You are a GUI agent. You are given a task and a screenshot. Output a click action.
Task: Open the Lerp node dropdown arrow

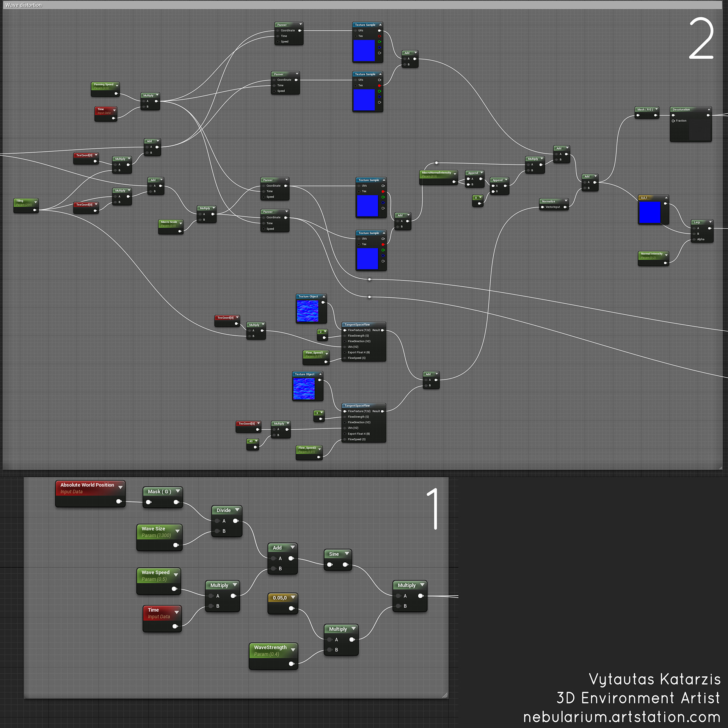click(710, 222)
